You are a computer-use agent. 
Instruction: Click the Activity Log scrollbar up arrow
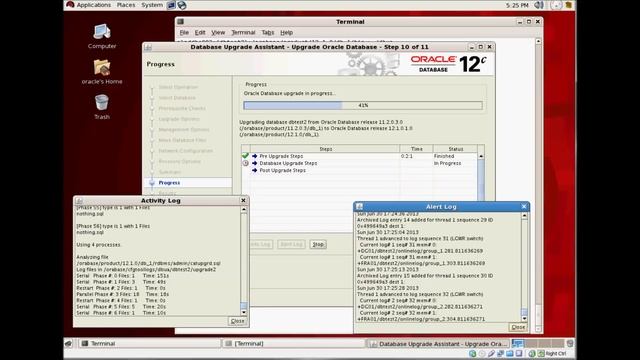pos(244,209)
